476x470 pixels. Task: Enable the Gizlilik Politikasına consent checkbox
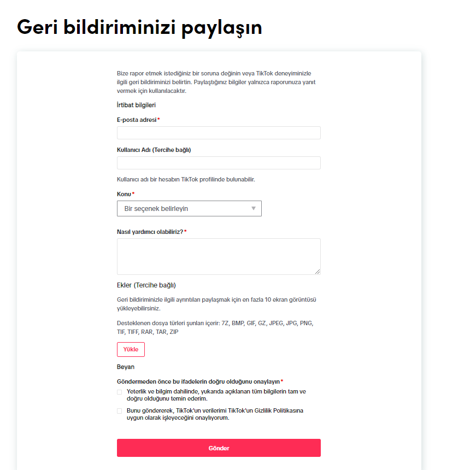(x=119, y=410)
